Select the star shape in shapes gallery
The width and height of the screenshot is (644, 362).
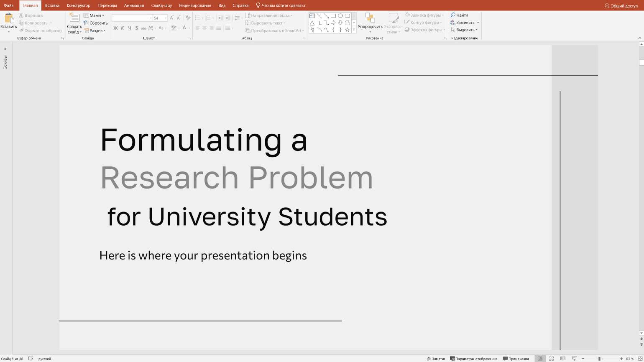[347, 30]
